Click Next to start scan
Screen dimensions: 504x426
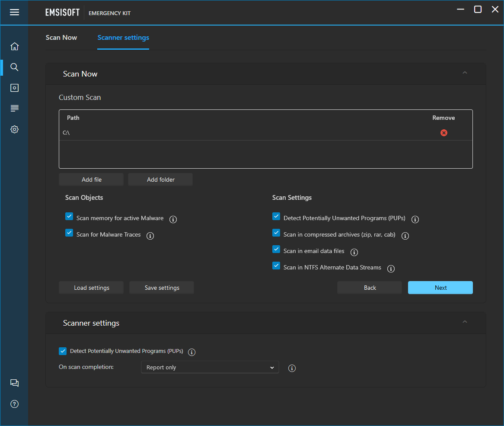[x=440, y=288]
